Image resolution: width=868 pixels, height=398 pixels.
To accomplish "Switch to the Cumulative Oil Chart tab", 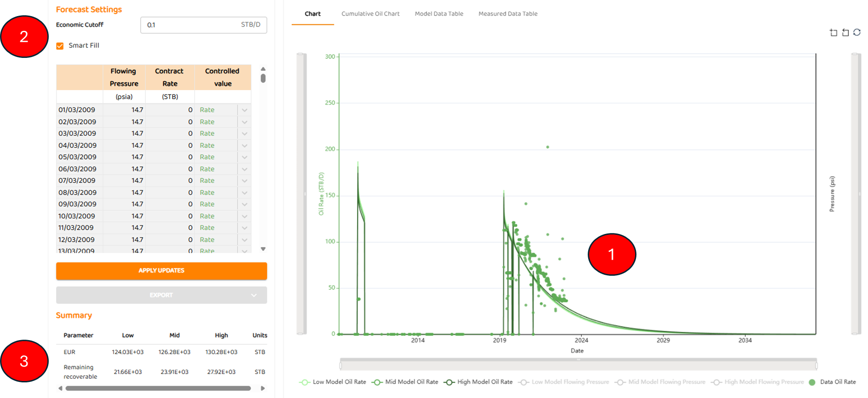I will click(370, 14).
